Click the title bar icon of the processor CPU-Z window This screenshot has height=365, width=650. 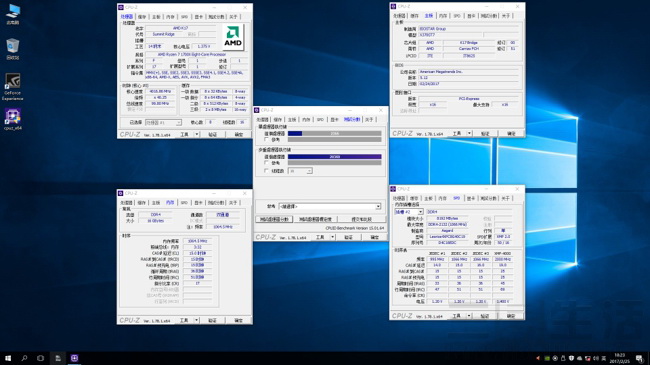[121, 7]
